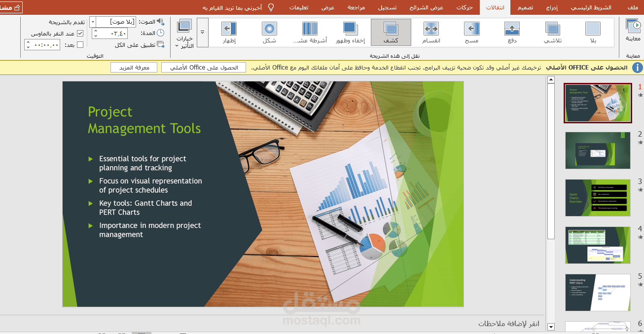Select slide 4 thumbnail
644x334 pixels.
tap(598, 245)
